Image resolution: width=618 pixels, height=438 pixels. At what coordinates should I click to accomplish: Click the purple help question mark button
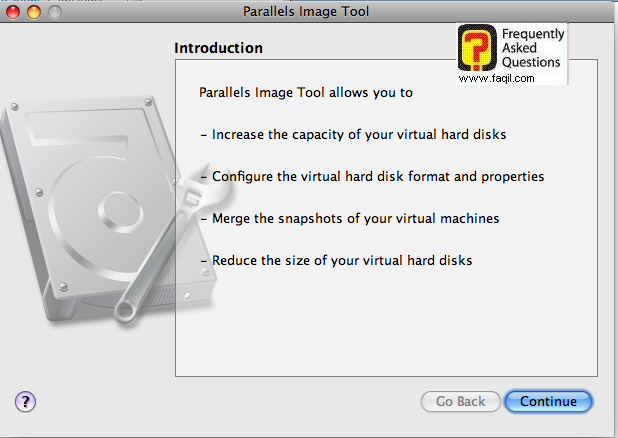point(26,401)
